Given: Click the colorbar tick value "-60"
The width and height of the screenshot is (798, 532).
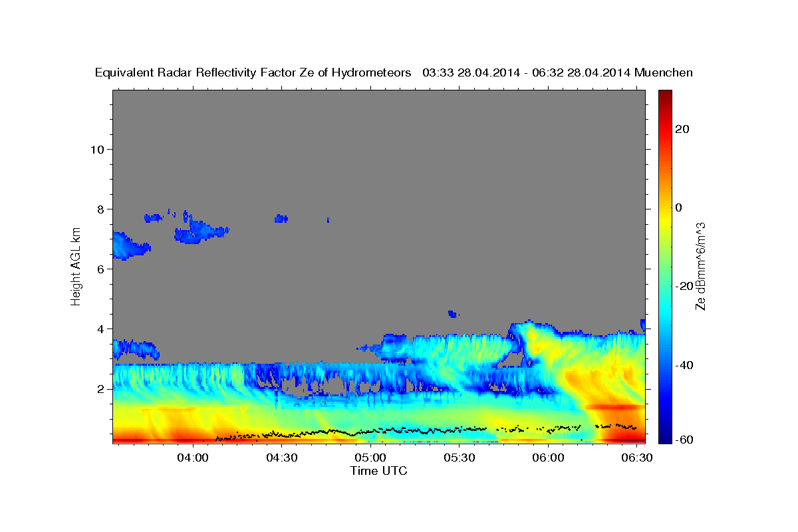Looking at the screenshot, I should tap(684, 439).
